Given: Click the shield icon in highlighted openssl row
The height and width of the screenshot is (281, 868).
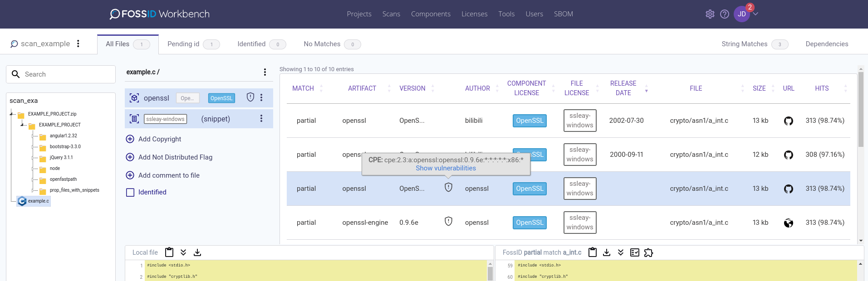Looking at the screenshot, I should 448,187.
